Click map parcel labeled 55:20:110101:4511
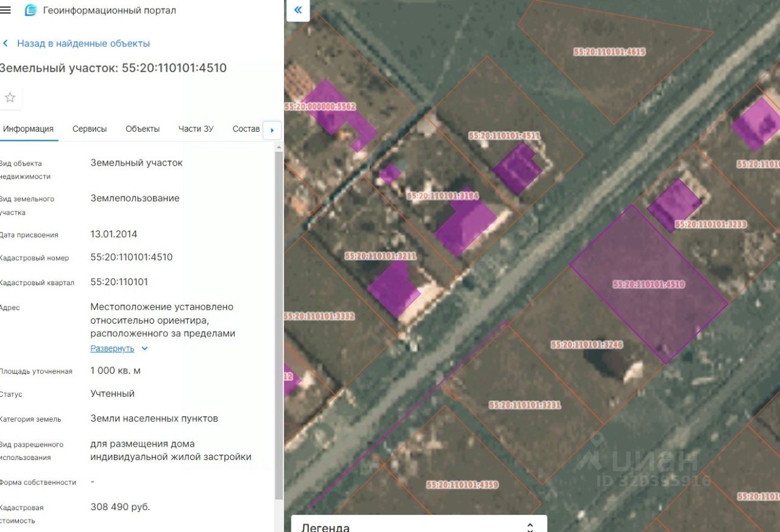 504,135
